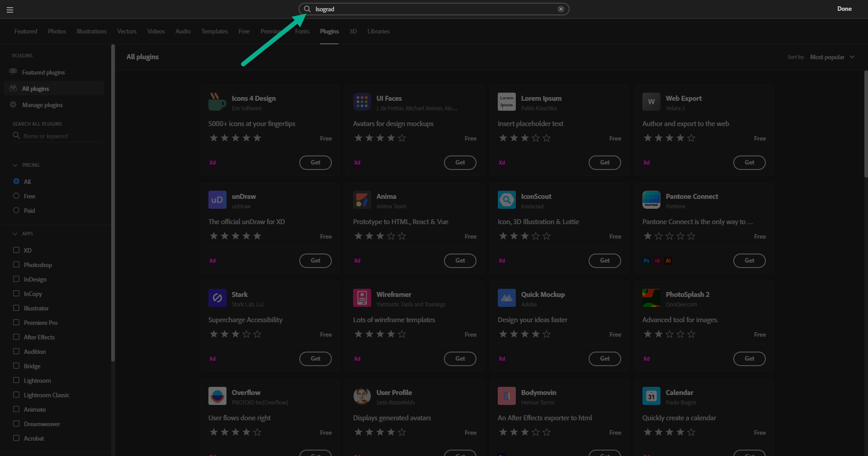The height and width of the screenshot is (456, 868).
Task: Open the Bodymovin plugin icon
Action: 507,396
